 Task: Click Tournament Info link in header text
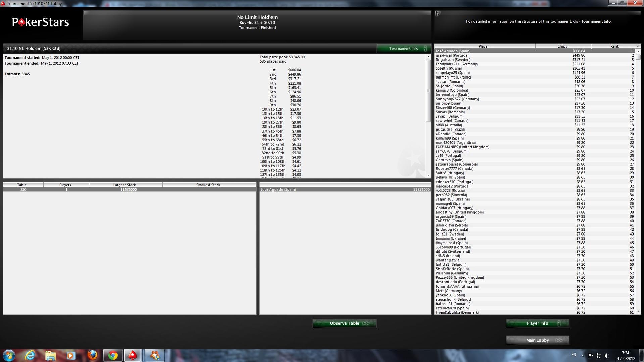[x=596, y=21]
